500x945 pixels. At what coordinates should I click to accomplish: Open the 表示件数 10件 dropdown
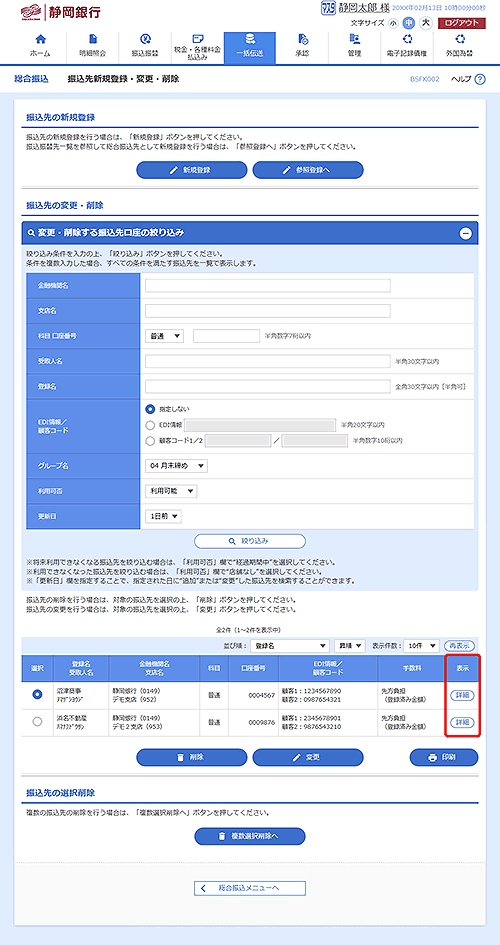click(x=421, y=645)
